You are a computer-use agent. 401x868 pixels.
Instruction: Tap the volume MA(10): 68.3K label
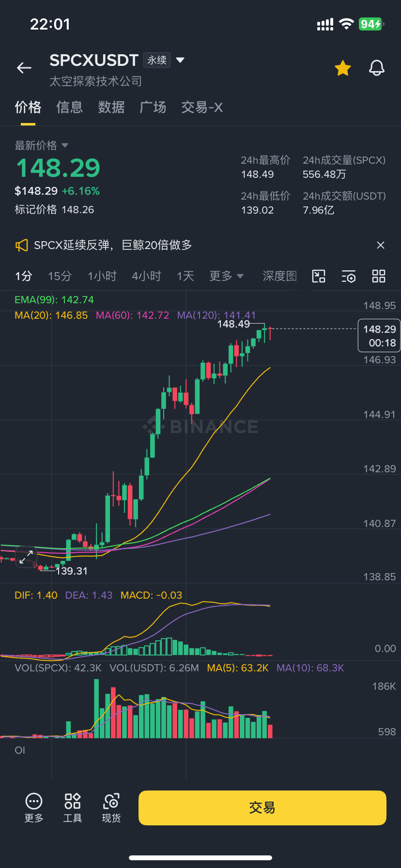click(x=310, y=668)
